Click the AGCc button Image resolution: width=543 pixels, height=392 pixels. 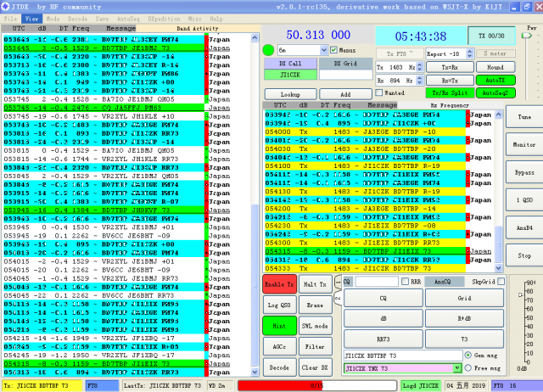(x=279, y=347)
